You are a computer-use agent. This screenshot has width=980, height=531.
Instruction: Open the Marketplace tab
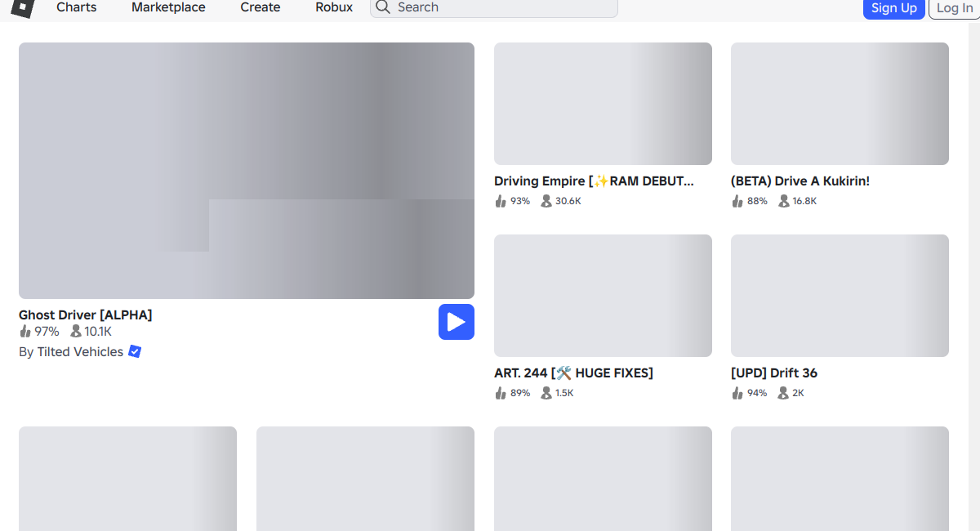[x=168, y=7]
